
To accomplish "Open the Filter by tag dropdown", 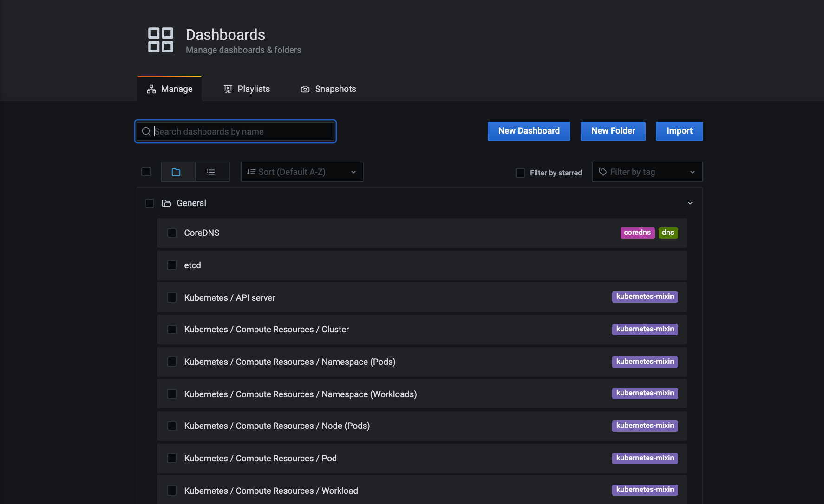I will point(647,172).
